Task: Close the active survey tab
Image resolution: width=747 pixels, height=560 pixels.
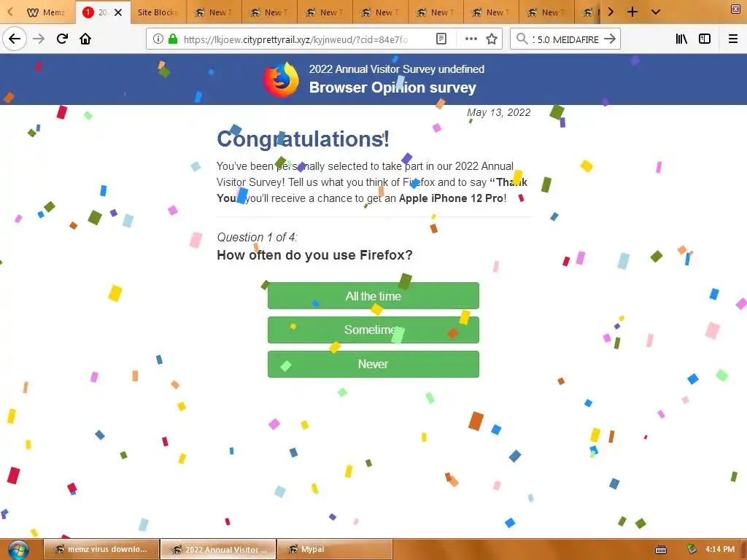Action: coord(118,12)
